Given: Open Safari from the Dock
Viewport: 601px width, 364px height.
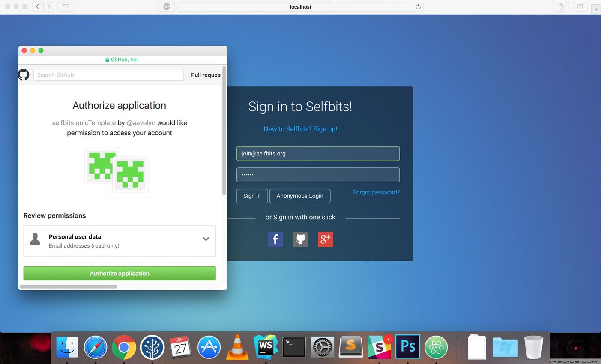Looking at the screenshot, I should click(x=96, y=347).
